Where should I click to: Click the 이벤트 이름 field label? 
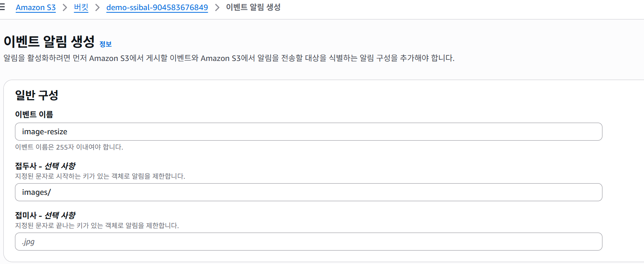point(34,114)
